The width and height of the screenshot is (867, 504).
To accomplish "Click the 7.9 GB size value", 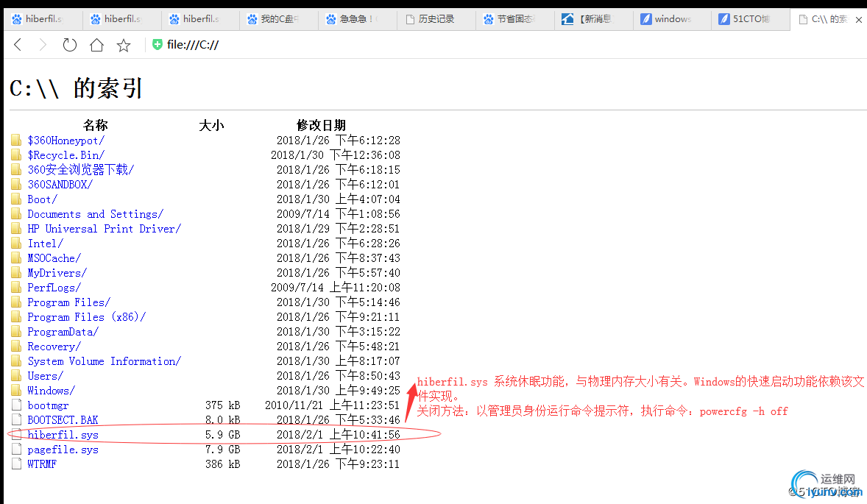I will pyautogui.click(x=222, y=450).
